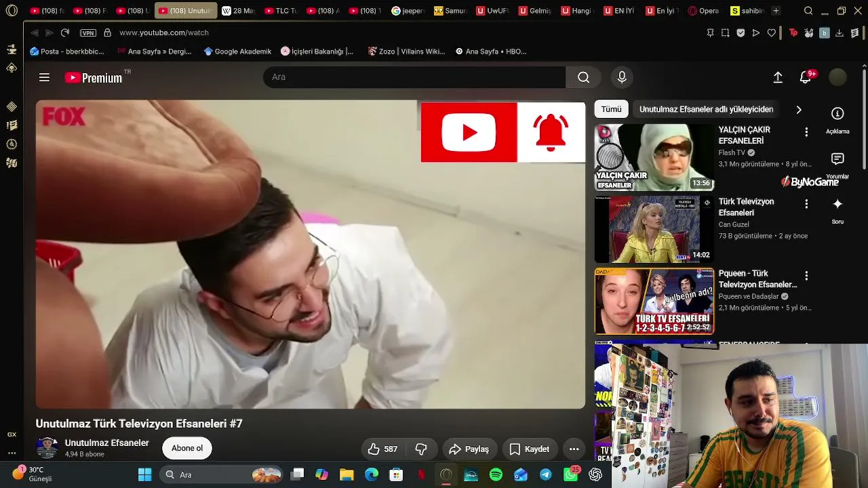The image size is (868, 488).
Task: Open options for Pqueen video
Action: (x=806, y=276)
